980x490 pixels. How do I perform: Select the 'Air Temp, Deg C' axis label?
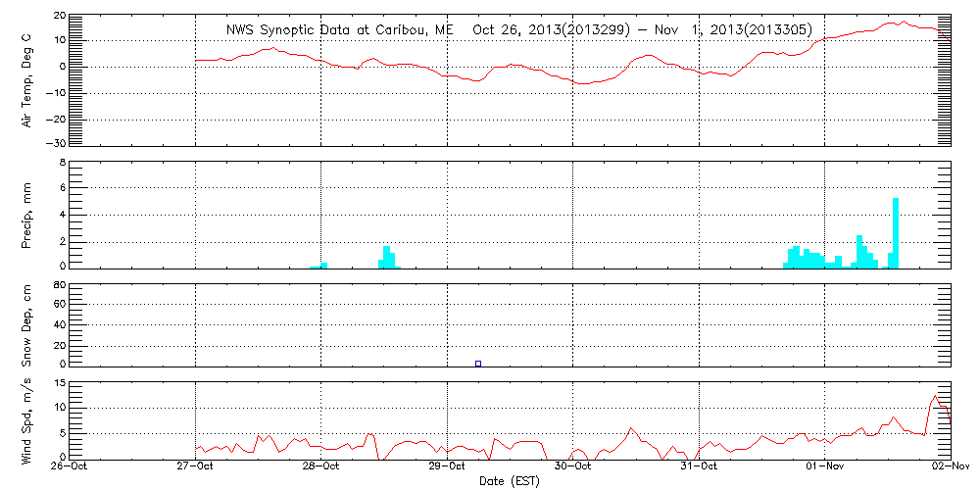(27, 80)
